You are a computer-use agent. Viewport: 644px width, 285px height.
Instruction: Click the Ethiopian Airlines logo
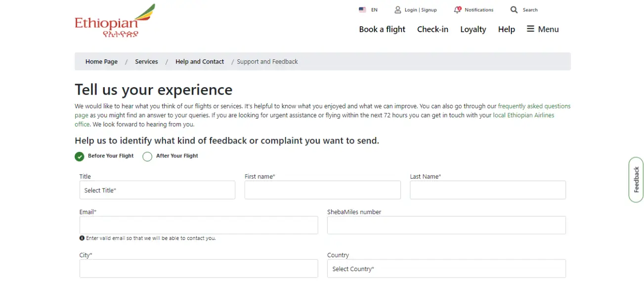[x=115, y=21]
